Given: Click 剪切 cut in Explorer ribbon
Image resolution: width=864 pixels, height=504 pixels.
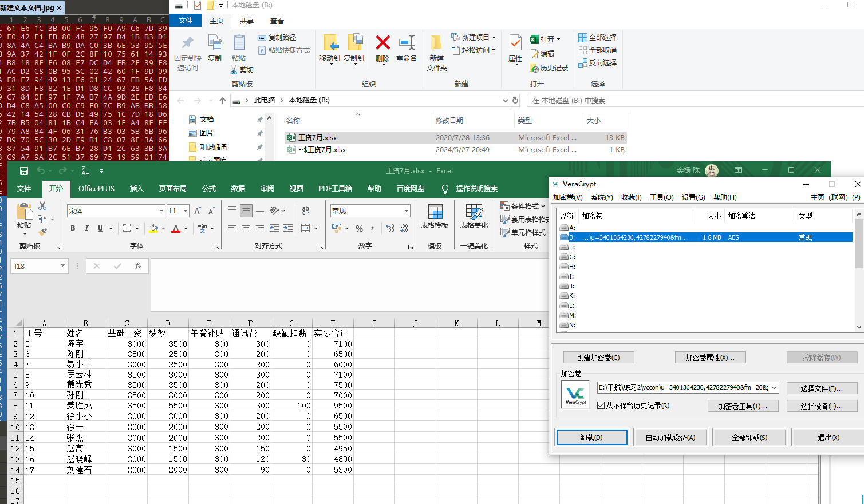Looking at the screenshot, I should pos(242,70).
